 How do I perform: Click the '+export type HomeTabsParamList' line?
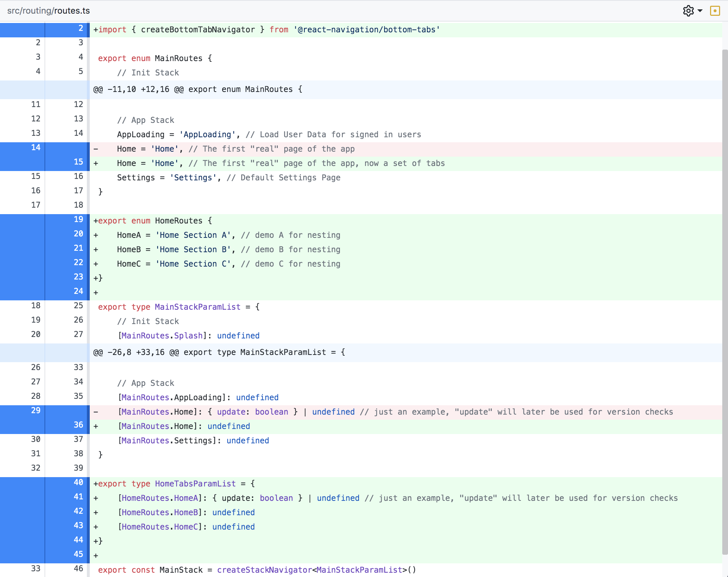[x=406, y=484]
